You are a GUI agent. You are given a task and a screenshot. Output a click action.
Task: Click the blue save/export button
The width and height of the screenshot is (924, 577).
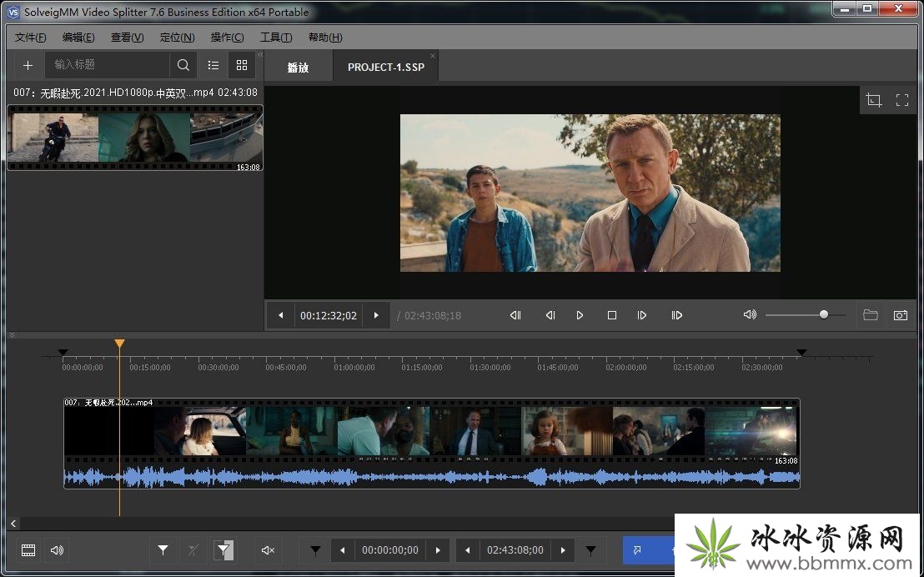click(x=648, y=550)
